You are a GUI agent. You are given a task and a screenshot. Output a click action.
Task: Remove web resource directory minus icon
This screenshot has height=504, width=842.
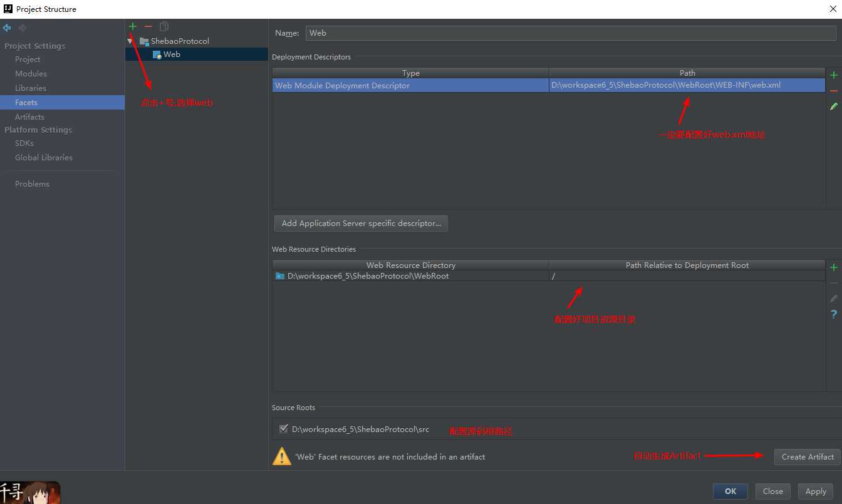[834, 284]
